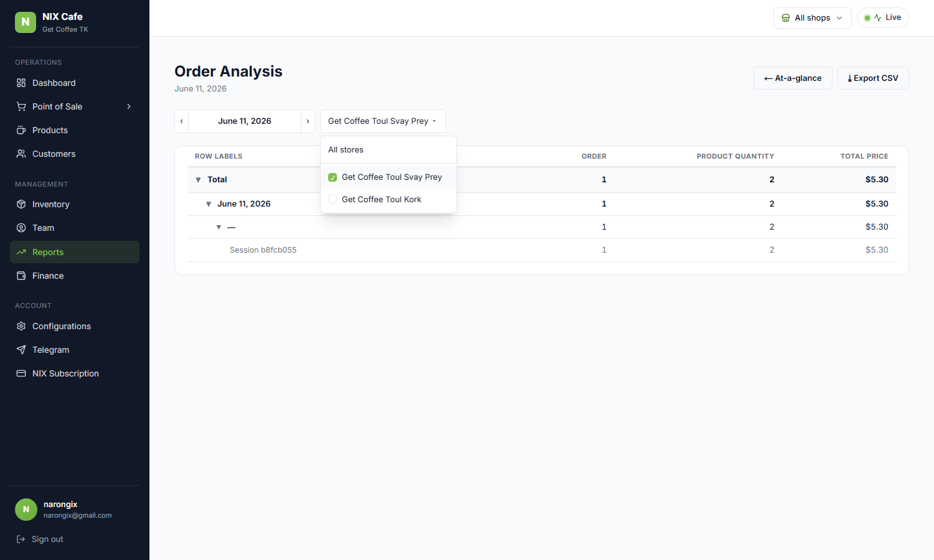Expand the Point of Sale submenu chevron

click(x=129, y=106)
